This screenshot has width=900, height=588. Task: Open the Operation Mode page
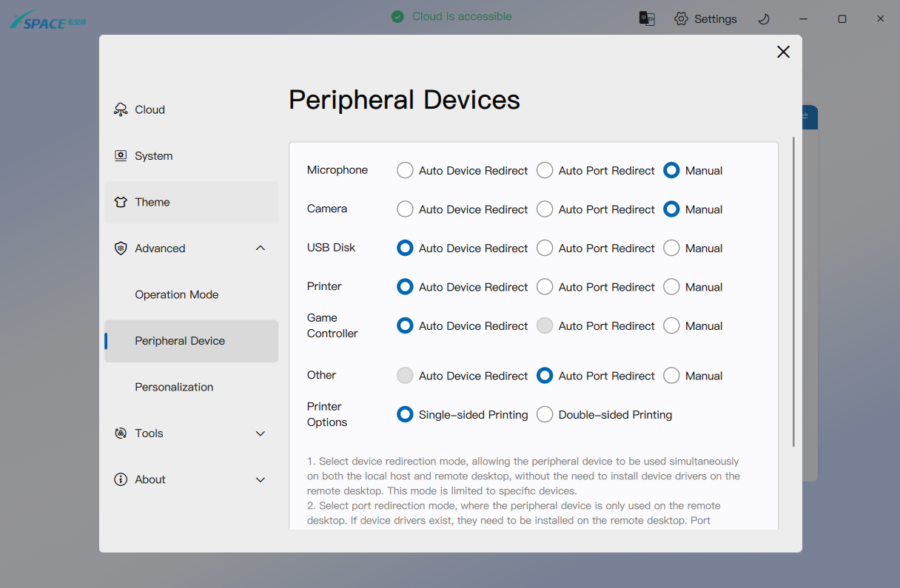[177, 294]
